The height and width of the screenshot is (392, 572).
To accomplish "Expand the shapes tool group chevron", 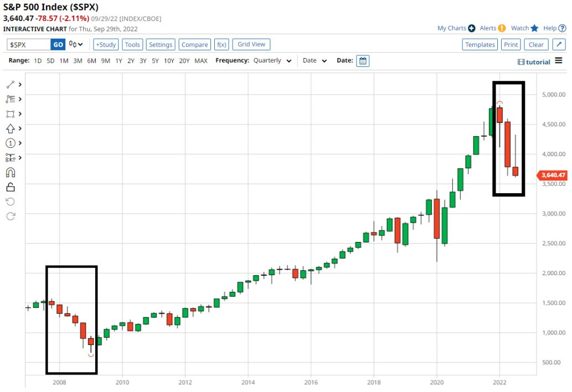I will click(20, 114).
